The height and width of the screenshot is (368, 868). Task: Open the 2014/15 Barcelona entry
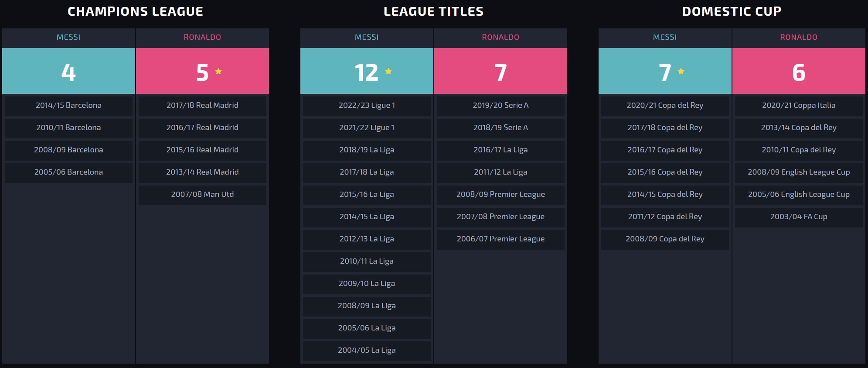[x=68, y=106]
